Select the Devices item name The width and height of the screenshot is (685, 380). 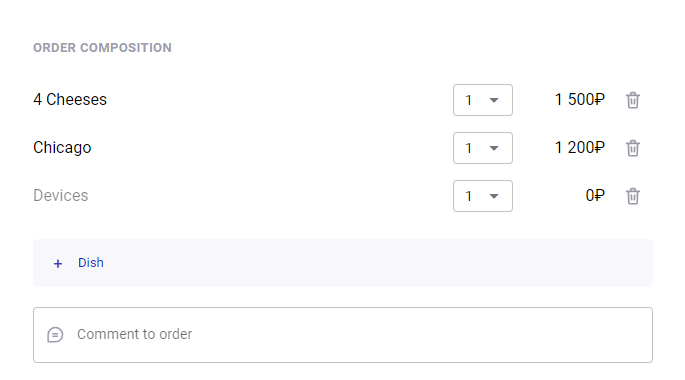[x=61, y=196]
